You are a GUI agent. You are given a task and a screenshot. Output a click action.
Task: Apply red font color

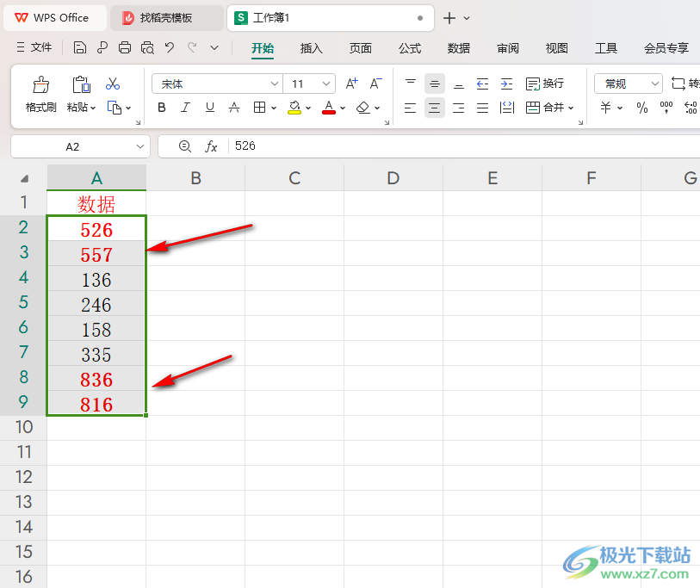click(x=329, y=108)
